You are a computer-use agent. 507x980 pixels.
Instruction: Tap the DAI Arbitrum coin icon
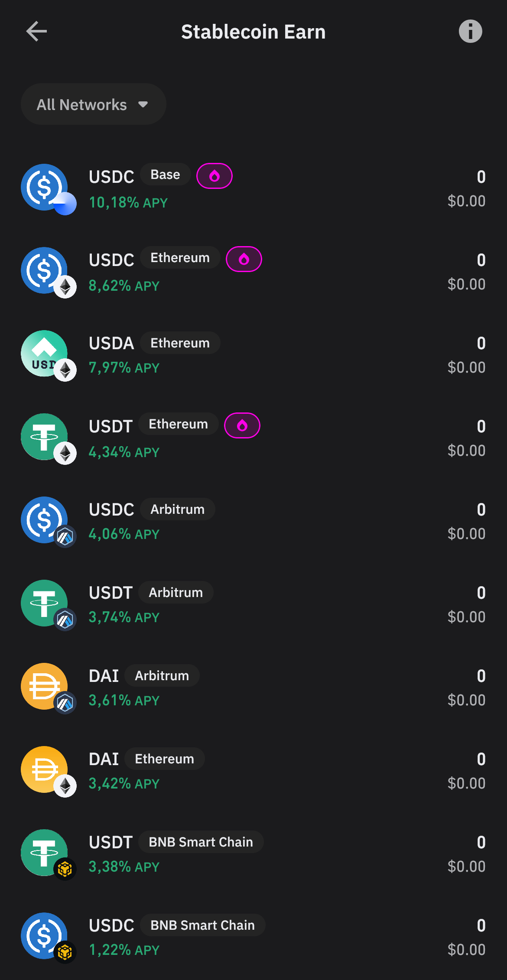coord(45,686)
